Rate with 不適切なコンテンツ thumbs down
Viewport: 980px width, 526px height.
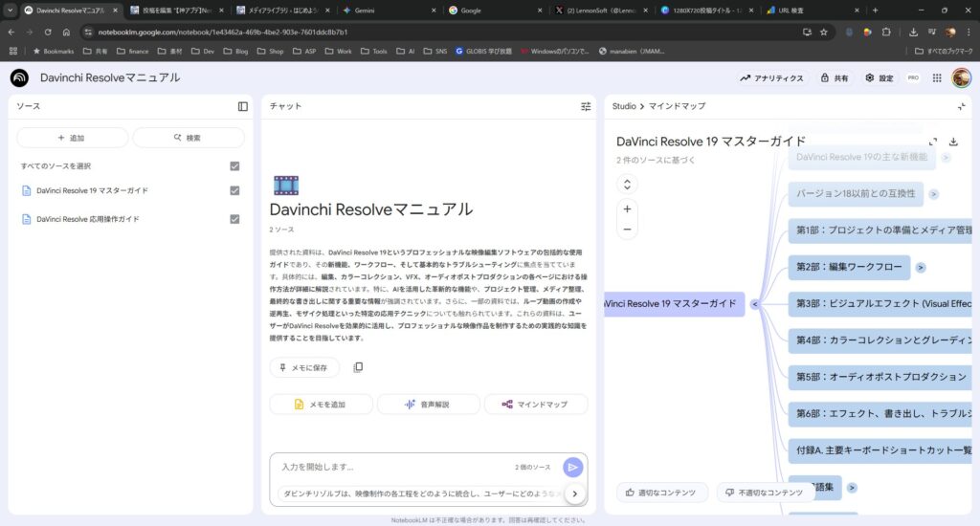coord(765,493)
